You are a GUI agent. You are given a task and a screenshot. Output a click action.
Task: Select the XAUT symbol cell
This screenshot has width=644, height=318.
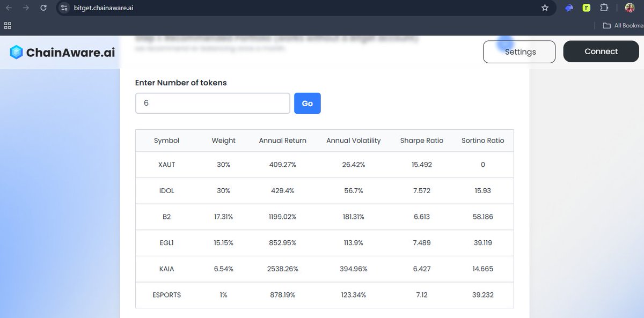coord(167,165)
